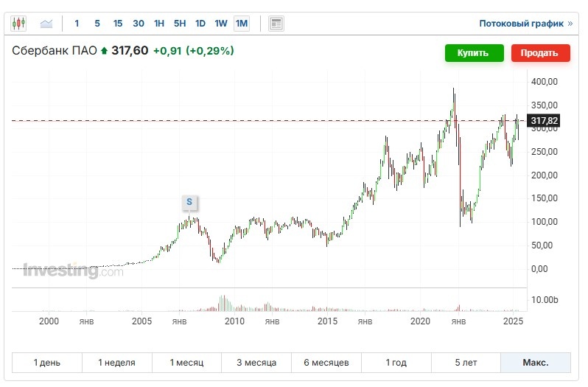Set the 30 minute interval
This screenshot has height=387, width=588.
[139, 24]
